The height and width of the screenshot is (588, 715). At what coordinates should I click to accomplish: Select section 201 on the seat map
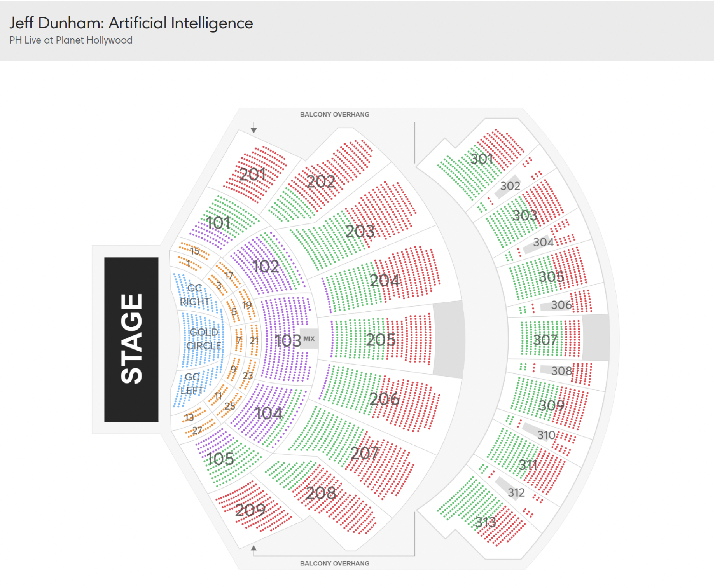click(255, 174)
